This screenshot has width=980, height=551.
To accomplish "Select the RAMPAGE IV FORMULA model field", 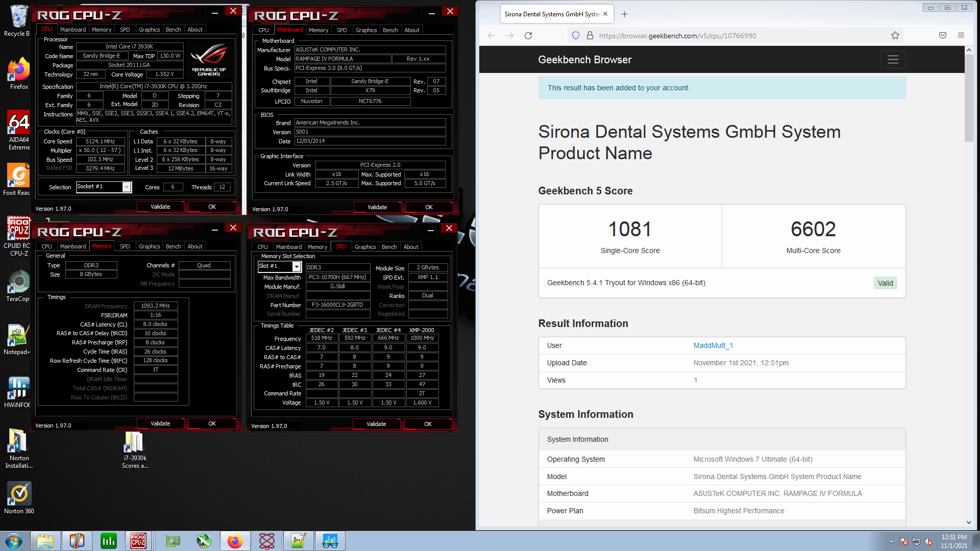I will pos(342,59).
